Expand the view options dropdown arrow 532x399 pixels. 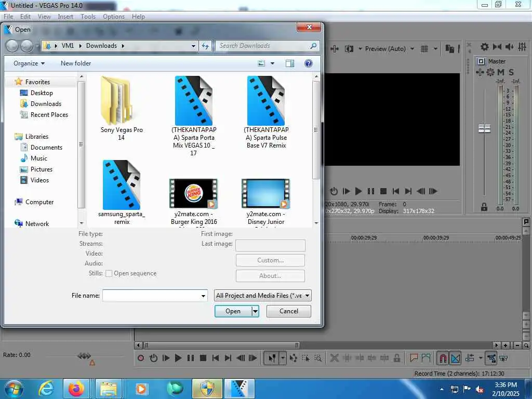(x=272, y=63)
